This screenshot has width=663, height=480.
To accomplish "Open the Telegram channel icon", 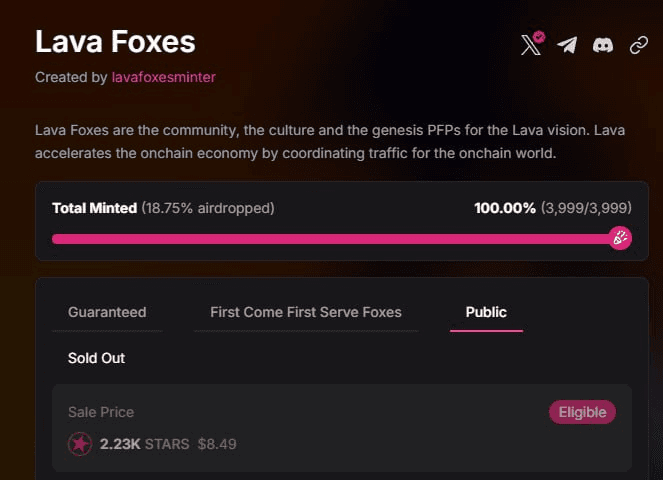I will pyautogui.click(x=567, y=45).
